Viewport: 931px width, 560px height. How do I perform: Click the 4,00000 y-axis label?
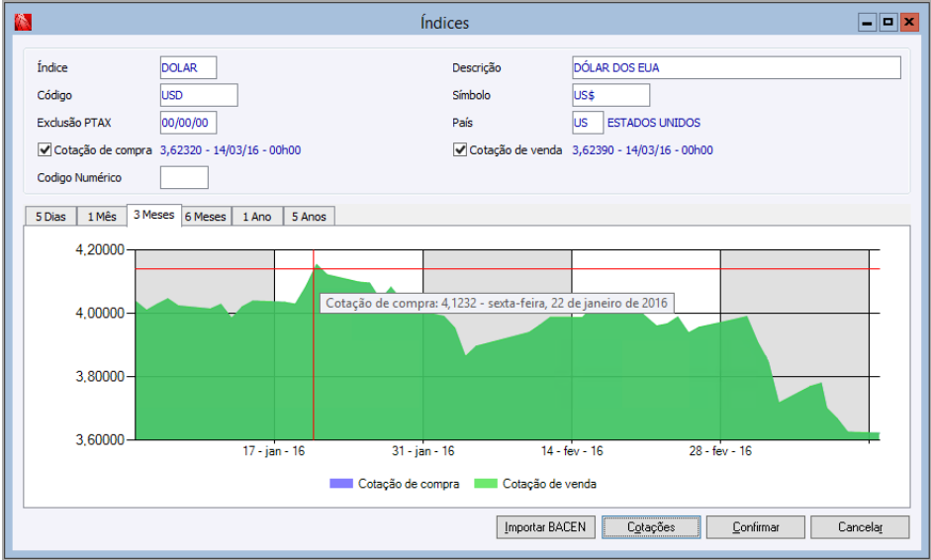click(100, 313)
